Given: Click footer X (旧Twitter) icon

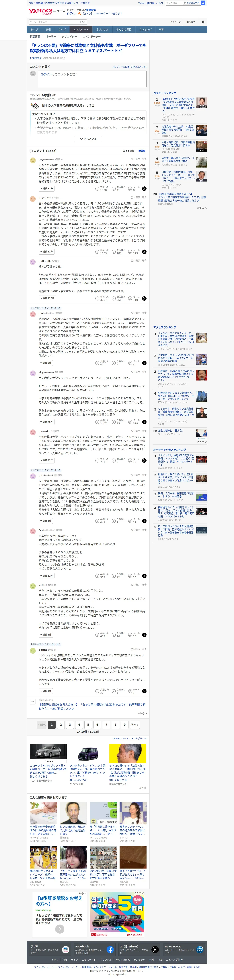Looking at the screenshot, I should pyautogui.click(x=155, y=950).
